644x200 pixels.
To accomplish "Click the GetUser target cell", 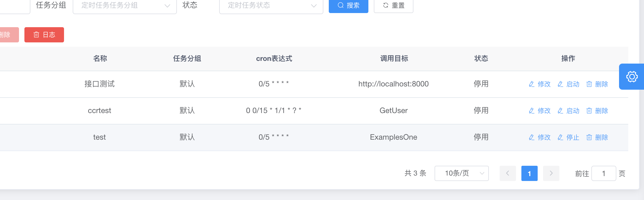I will point(394,111).
